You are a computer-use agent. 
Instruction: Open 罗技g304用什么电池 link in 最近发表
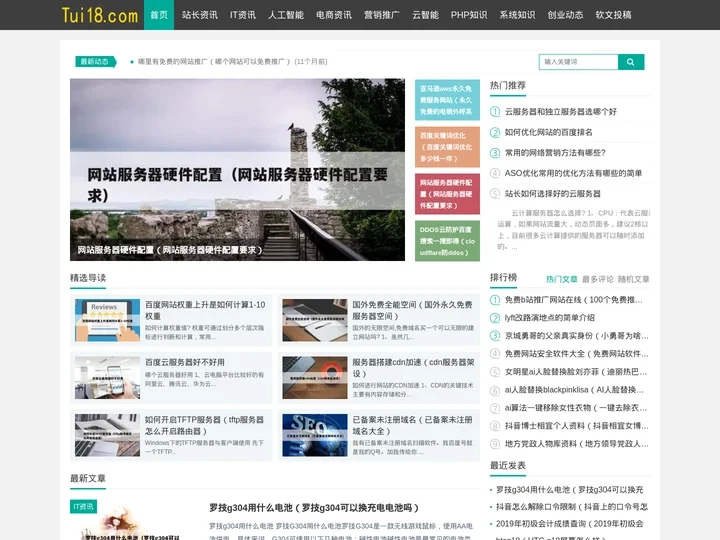point(569,490)
